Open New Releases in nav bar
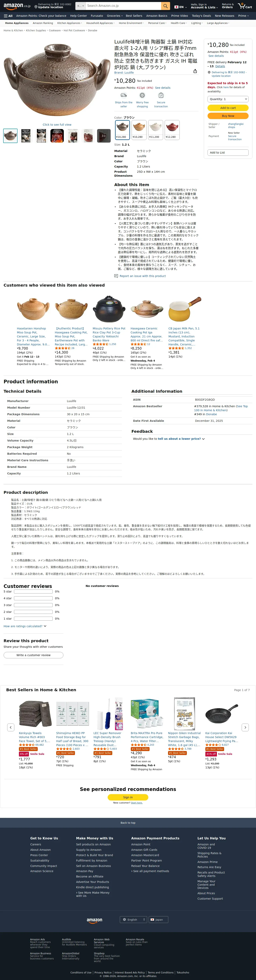 (224, 16)
